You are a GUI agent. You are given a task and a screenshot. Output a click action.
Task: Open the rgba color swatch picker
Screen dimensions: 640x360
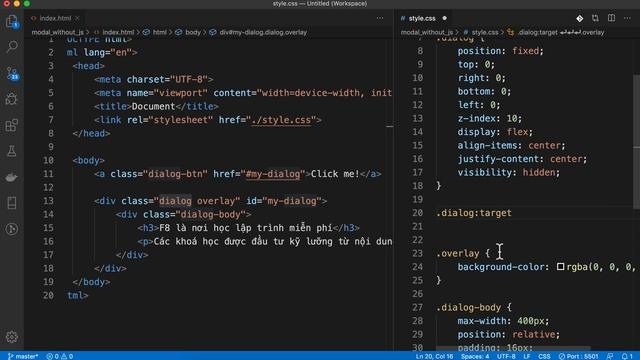tap(560, 267)
